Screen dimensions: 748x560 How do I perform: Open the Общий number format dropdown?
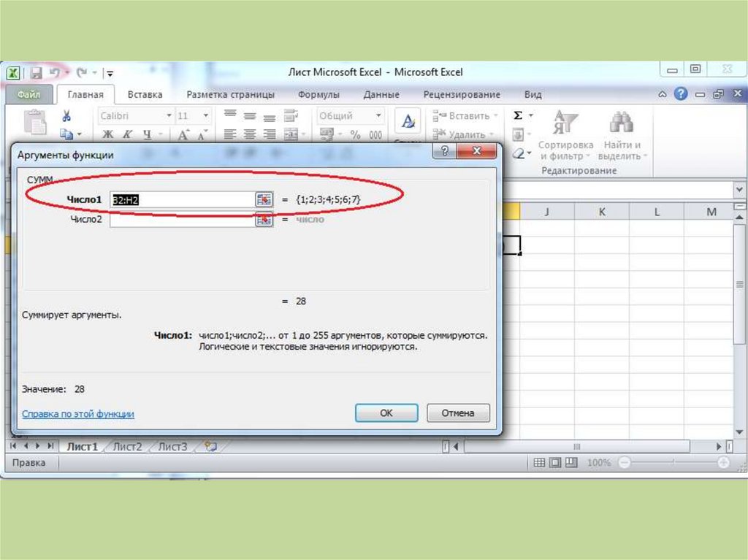click(378, 116)
